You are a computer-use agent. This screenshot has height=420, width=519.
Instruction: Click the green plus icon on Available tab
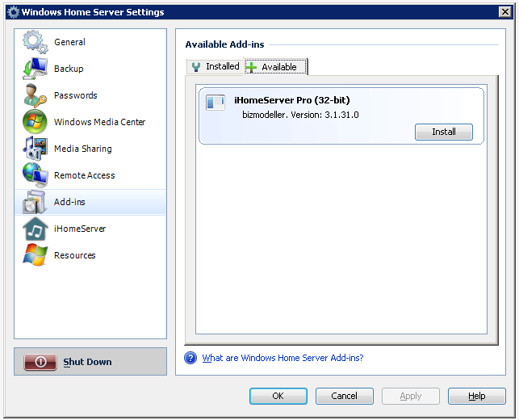coord(251,67)
